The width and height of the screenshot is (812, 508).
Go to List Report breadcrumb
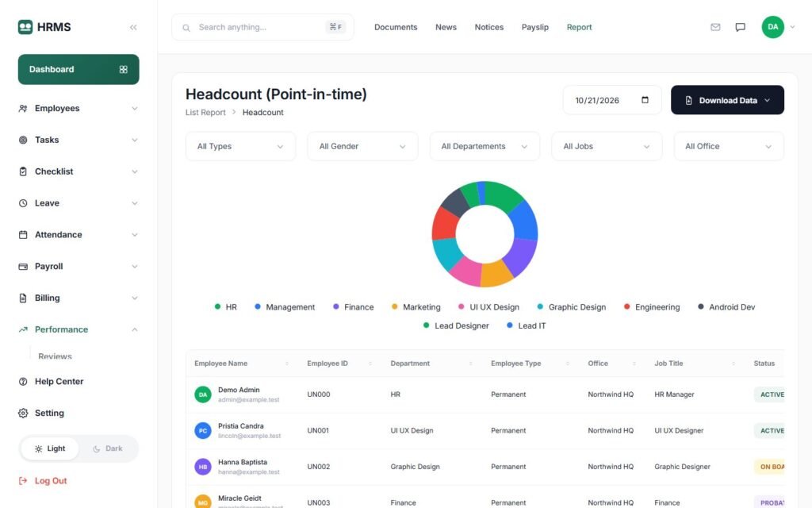[205, 113]
